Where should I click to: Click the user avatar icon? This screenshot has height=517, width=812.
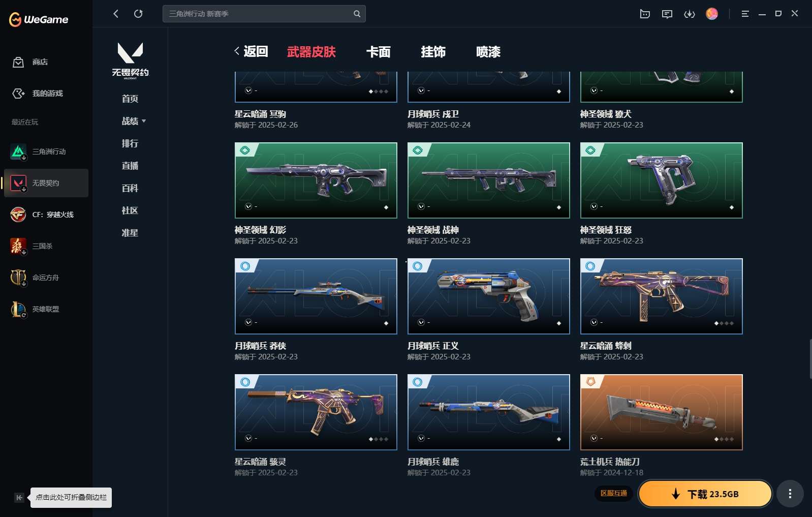(x=712, y=14)
